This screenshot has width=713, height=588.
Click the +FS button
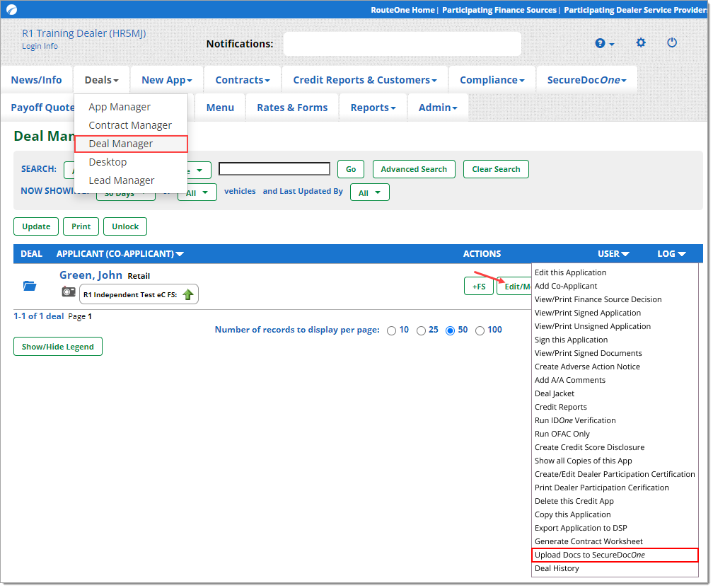[480, 287]
